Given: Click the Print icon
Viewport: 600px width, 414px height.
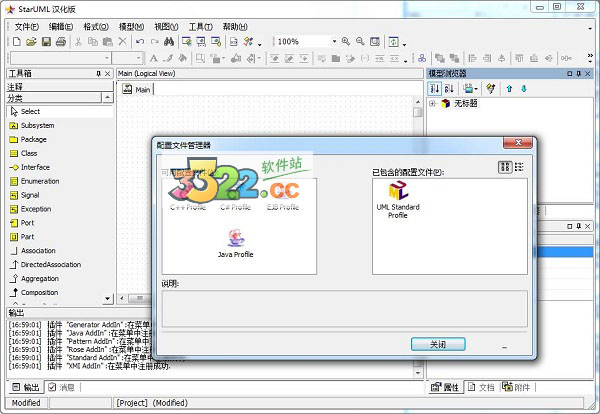Looking at the screenshot, I should click(x=61, y=41).
